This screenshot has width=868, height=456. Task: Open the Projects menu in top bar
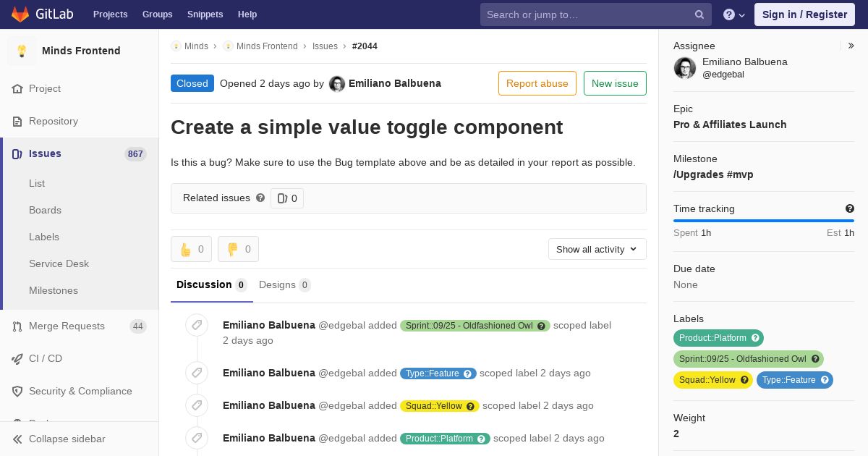111,14
